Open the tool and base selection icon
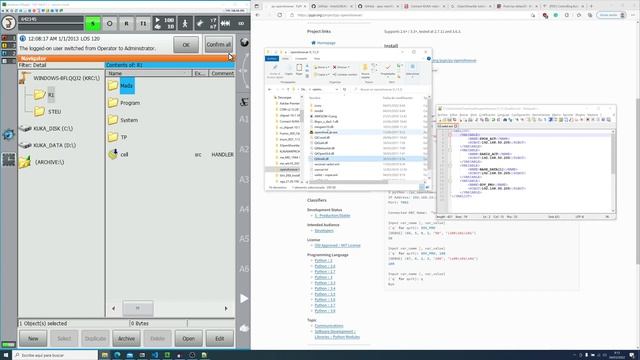The height and width of the screenshot is (360, 640). click(x=206, y=23)
